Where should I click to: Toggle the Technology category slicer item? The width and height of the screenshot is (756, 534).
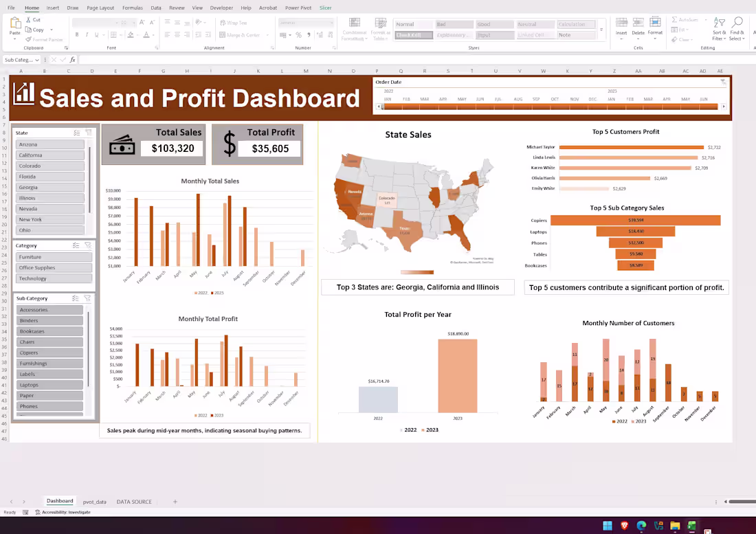[x=54, y=278]
